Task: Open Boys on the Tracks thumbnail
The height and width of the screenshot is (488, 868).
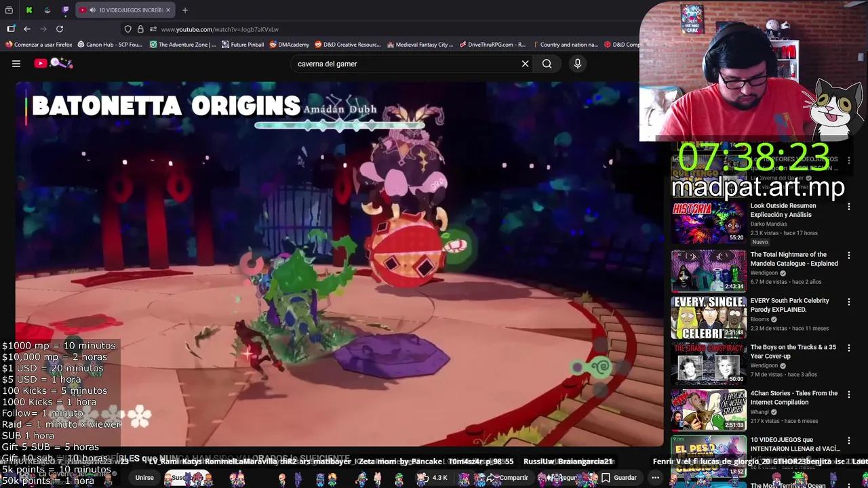Action: [x=708, y=363]
